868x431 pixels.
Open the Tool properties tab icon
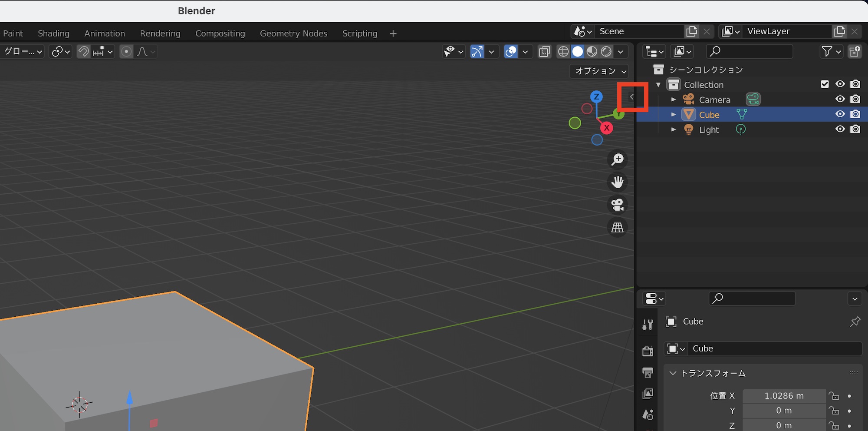tap(648, 325)
